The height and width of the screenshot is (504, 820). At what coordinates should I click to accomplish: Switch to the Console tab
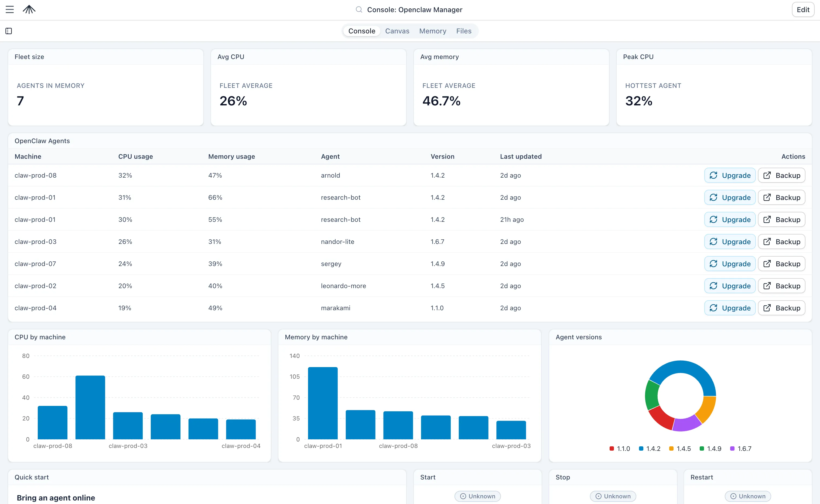click(362, 31)
